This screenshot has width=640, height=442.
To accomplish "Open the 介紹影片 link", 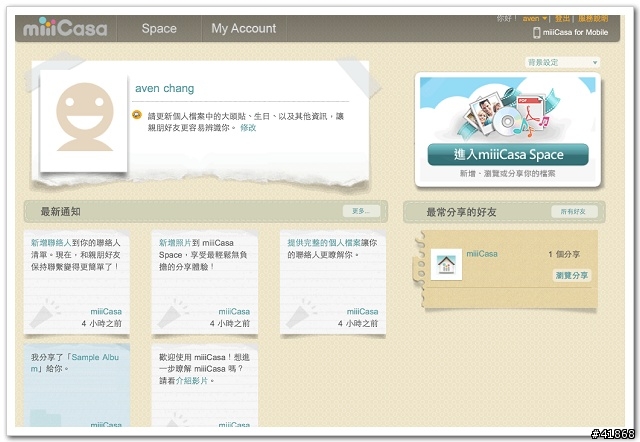I will (192, 380).
